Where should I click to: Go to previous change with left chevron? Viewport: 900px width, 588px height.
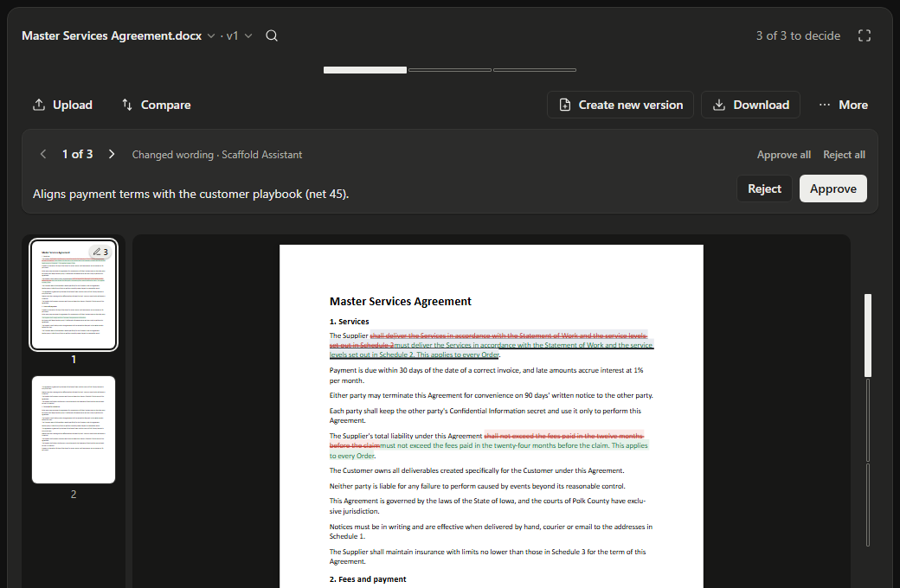pyautogui.click(x=43, y=154)
